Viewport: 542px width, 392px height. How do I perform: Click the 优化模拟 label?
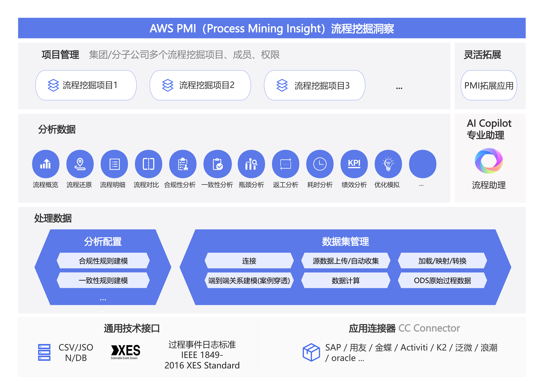pos(387,185)
